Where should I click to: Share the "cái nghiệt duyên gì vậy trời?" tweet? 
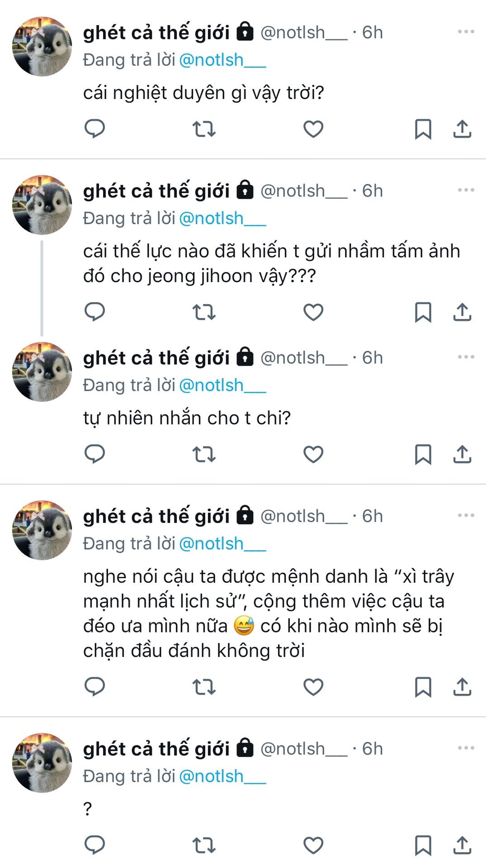pyautogui.click(x=462, y=129)
